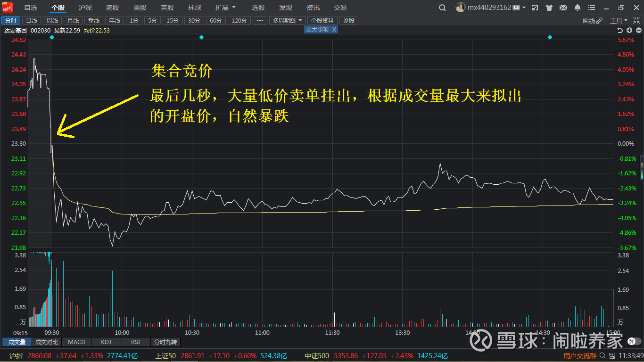Zoom in with the plus circle icon
Screen dimensions: 644x362
click(x=629, y=29)
